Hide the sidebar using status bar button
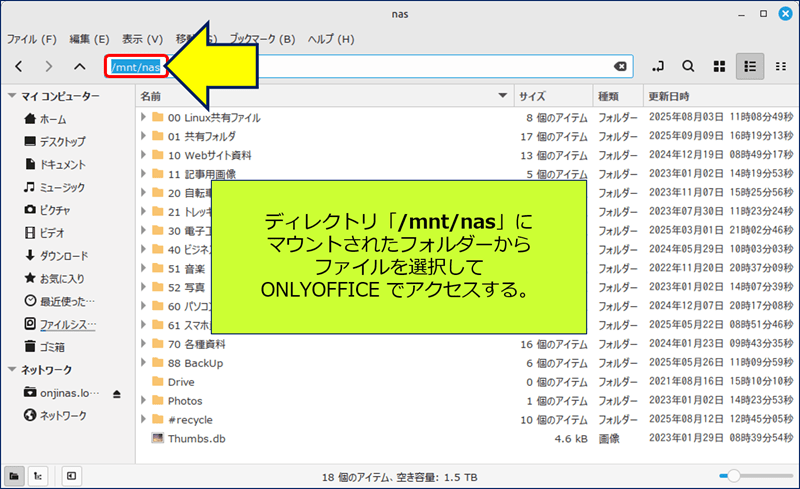The width and height of the screenshot is (800, 489). 72,475
